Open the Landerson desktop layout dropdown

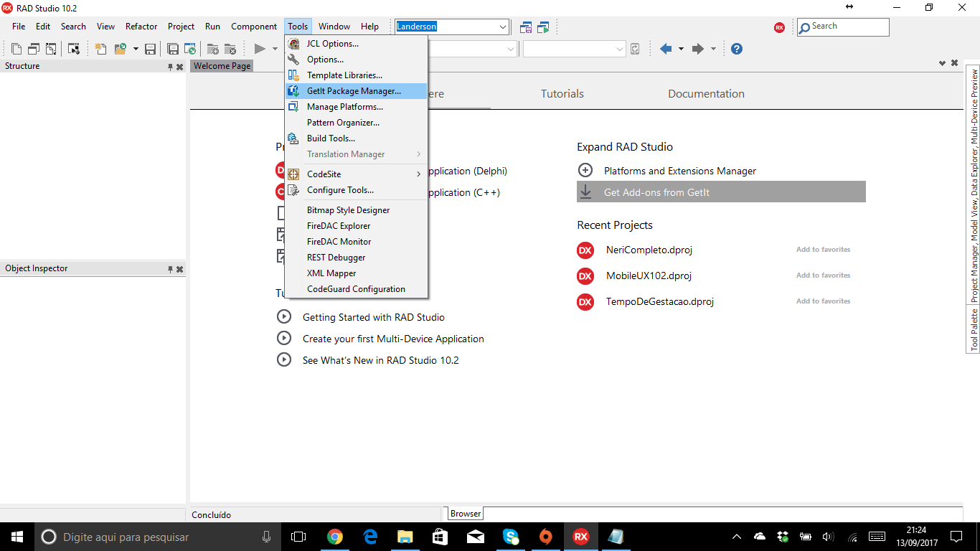point(502,27)
